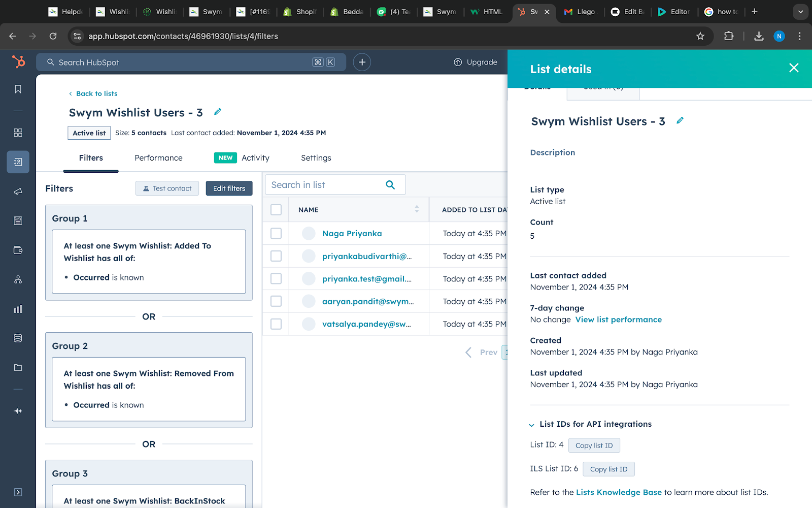The image size is (812, 508).
Task: Click the Test contact button
Action: 167,188
